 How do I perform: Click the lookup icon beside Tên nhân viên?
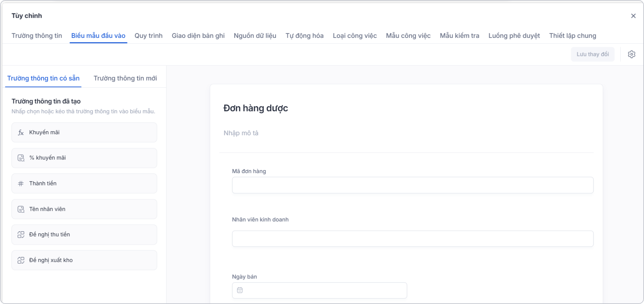[21, 209]
